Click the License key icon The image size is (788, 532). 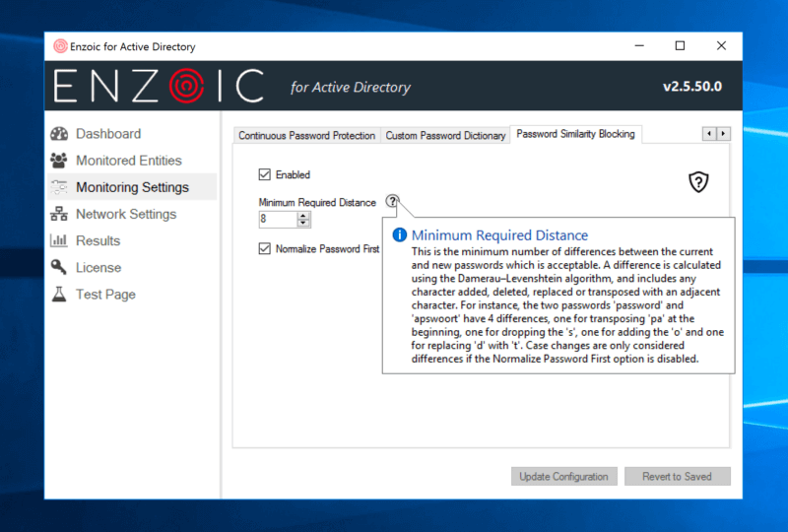pos(59,267)
